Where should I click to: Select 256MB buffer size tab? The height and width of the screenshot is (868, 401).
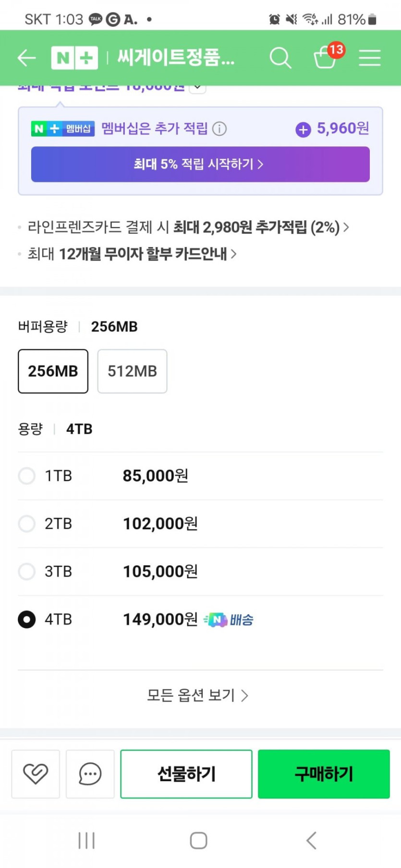[x=53, y=371]
